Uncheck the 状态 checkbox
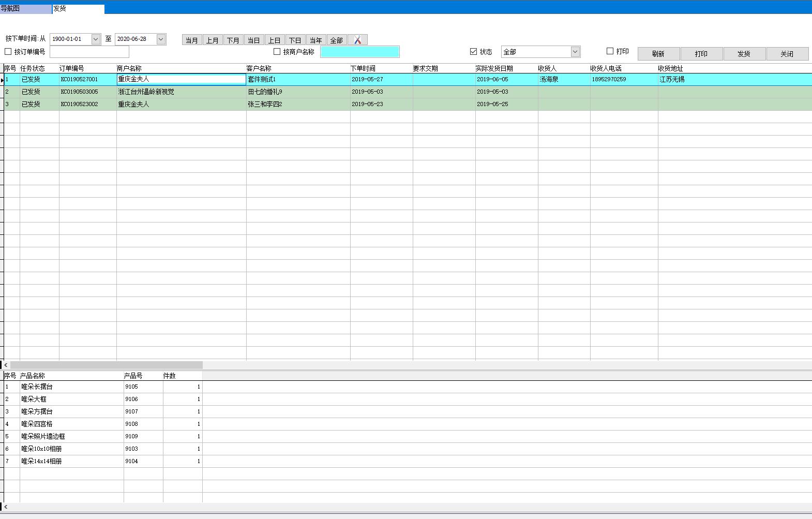The height and width of the screenshot is (519, 812). point(473,52)
